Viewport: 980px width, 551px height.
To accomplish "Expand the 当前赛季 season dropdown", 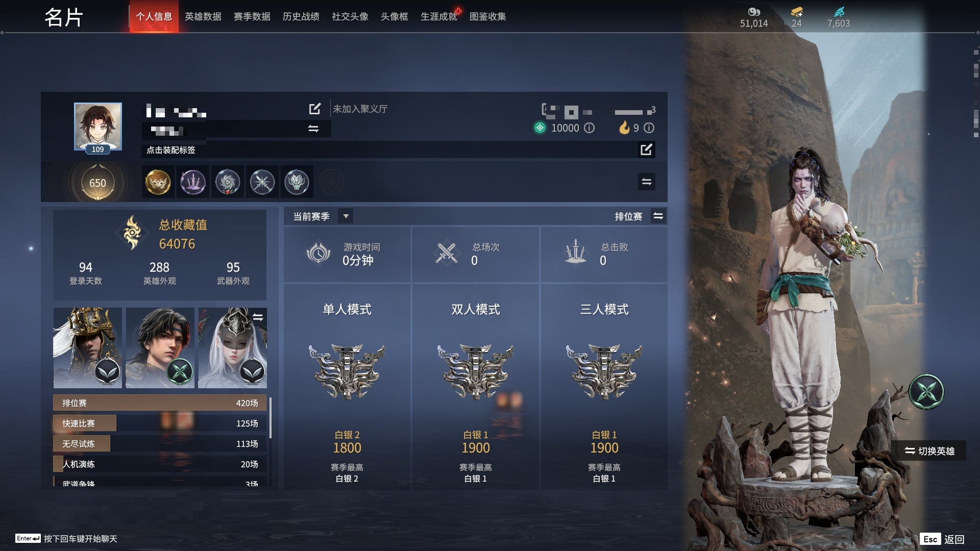I will (x=346, y=216).
